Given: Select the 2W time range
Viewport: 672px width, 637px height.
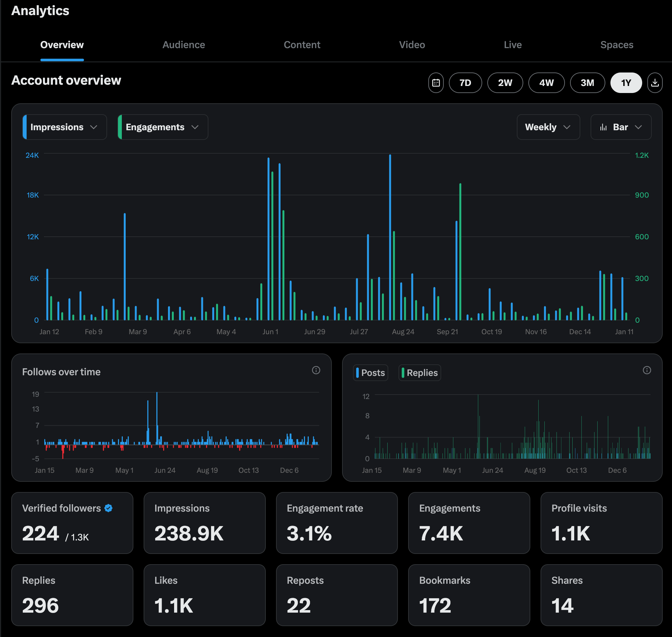Looking at the screenshot, I should click(505, 82).
